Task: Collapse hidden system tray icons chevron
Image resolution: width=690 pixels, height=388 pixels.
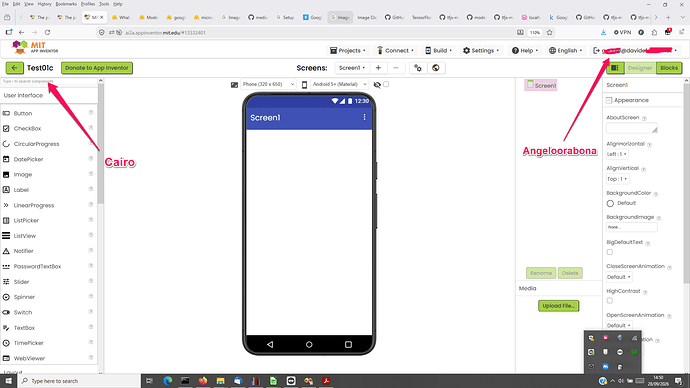Action: pos(613,381)
